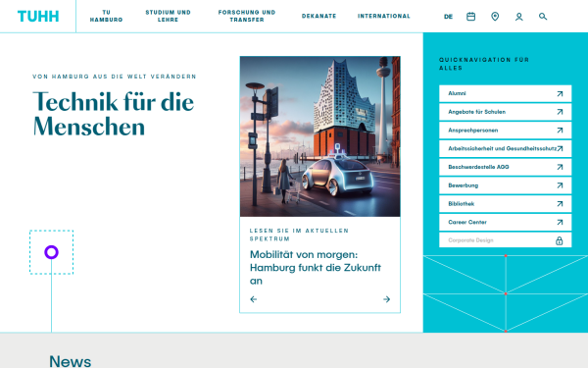This screenshot has width=588, height=368.
Task: Open Studium und Lehre menu
Action: point(168,16)
